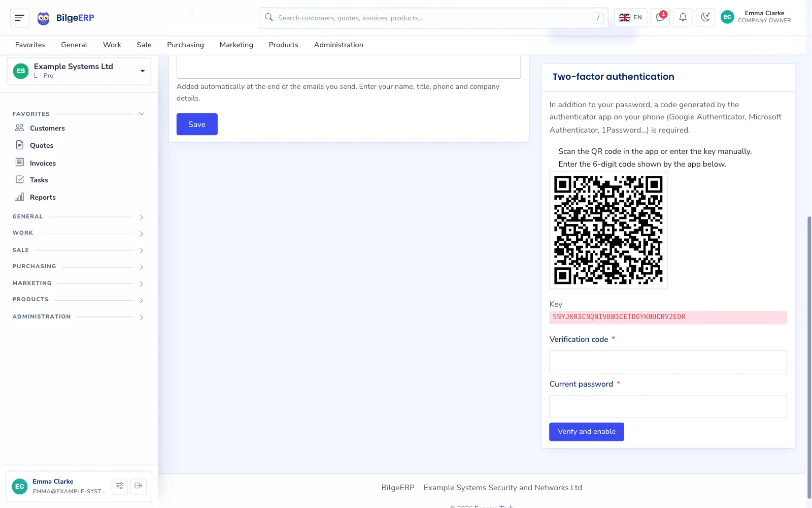
Task: Focus the Verification code field
Action: pos(668,362)
